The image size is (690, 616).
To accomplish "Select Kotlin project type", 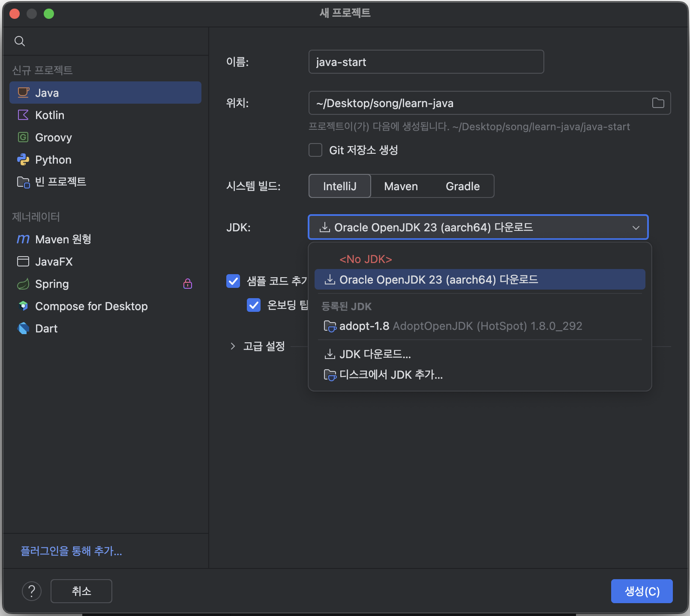I will click(105, 115).
